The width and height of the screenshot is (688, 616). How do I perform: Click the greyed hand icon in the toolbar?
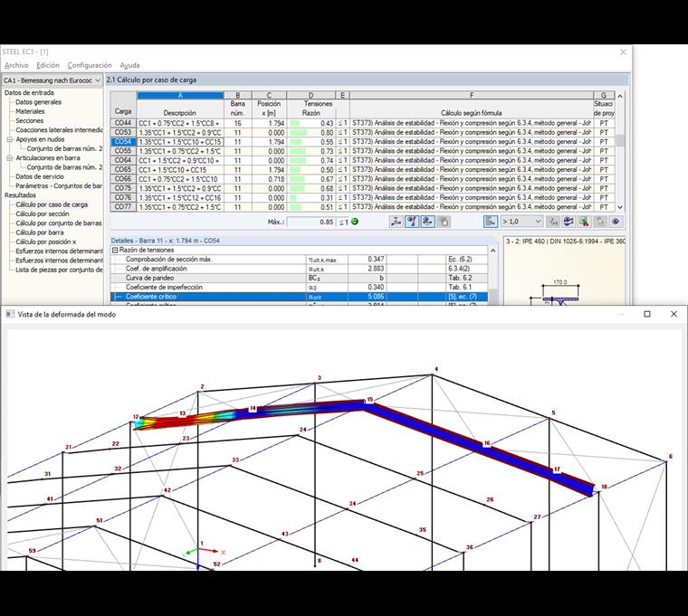pyautogui.click(x=444, y=222)
